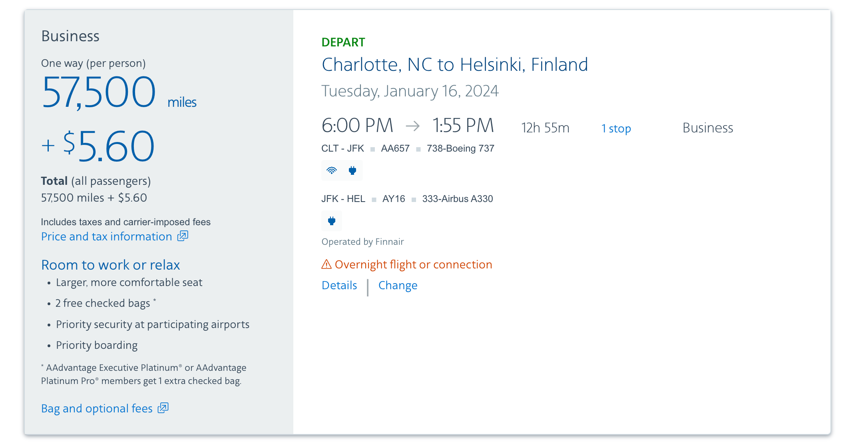Click the DEPART label

343,42
